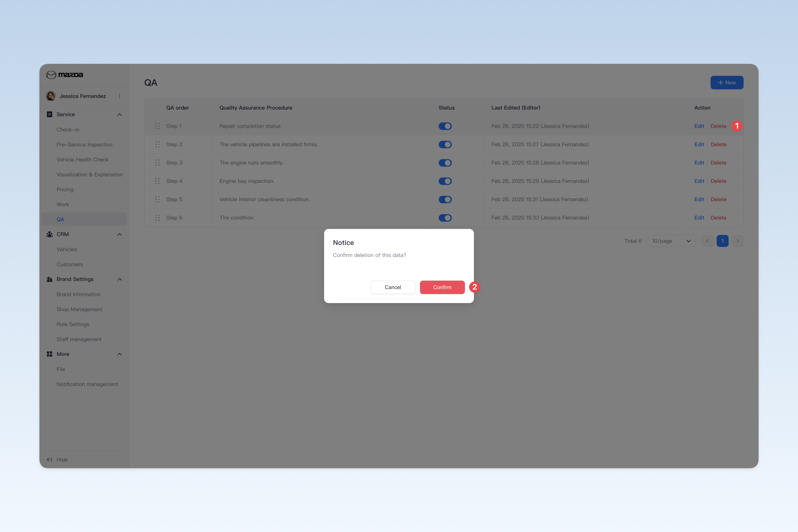Collapse the Service section chevron
This screenshot has width=798, height=532.
click(x=119, y=115)
